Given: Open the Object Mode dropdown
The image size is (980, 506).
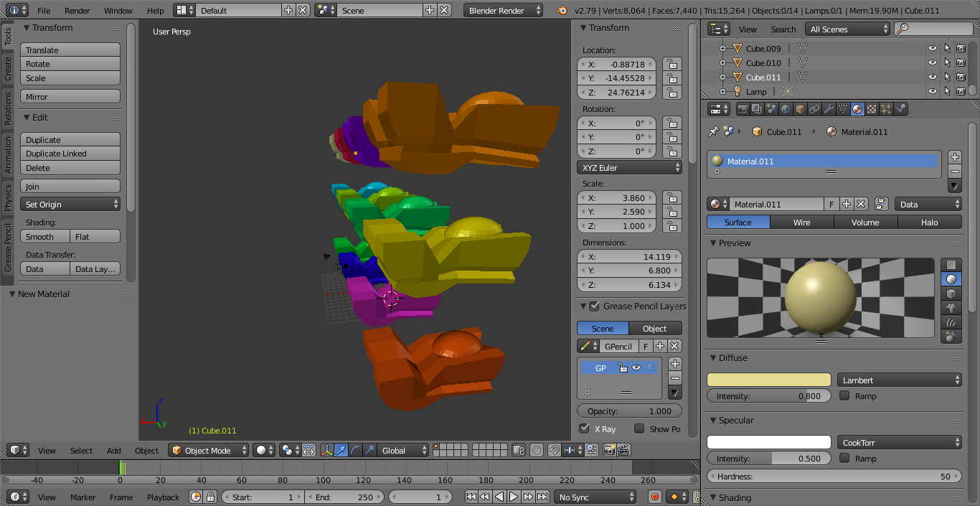Looking at the screenshot, I should 209,451.
